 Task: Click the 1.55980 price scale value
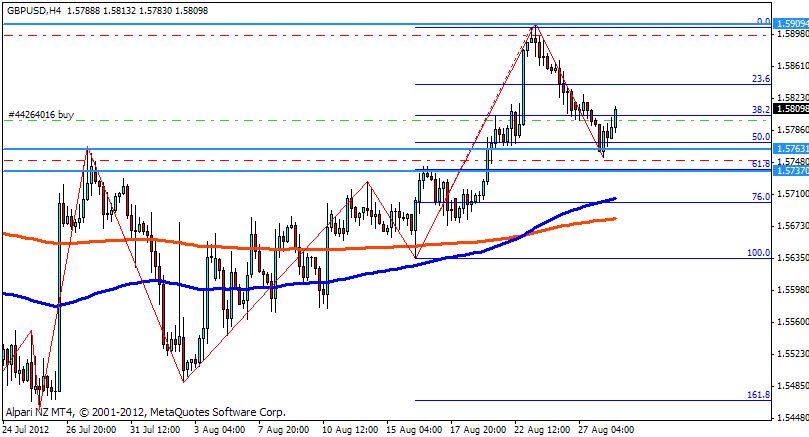point(793,289)
